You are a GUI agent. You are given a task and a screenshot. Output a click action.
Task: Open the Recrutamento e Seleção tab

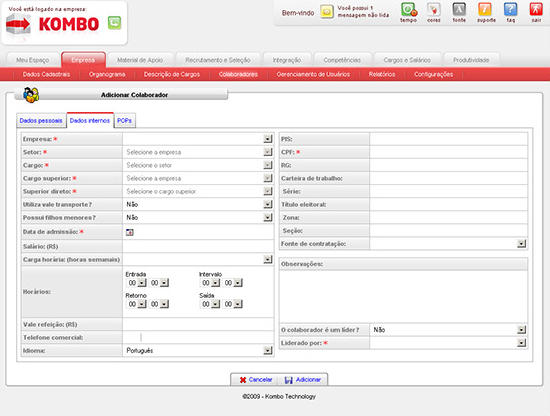pyautogui.click(x=218, y=60)
